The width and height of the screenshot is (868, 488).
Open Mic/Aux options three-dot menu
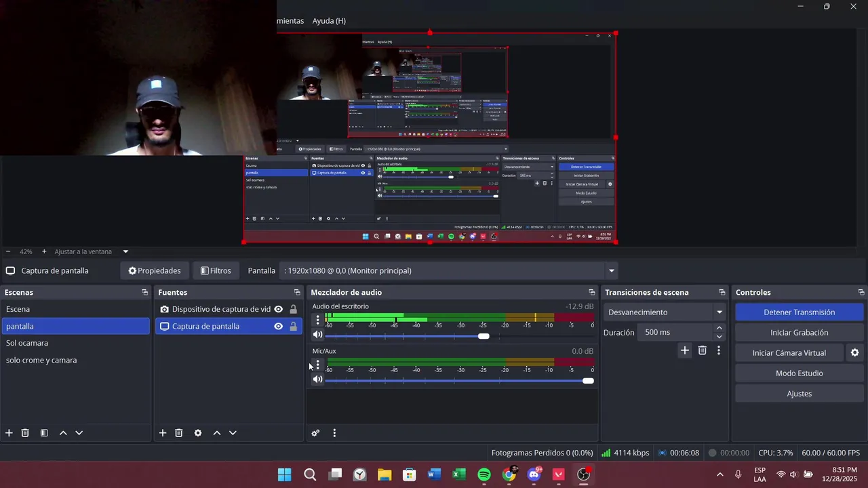[317, 365]
